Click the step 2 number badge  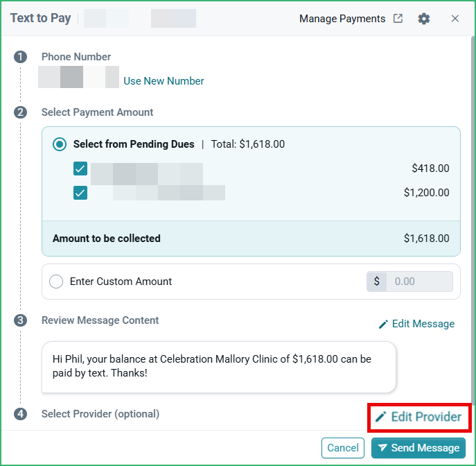coord(20,112)
